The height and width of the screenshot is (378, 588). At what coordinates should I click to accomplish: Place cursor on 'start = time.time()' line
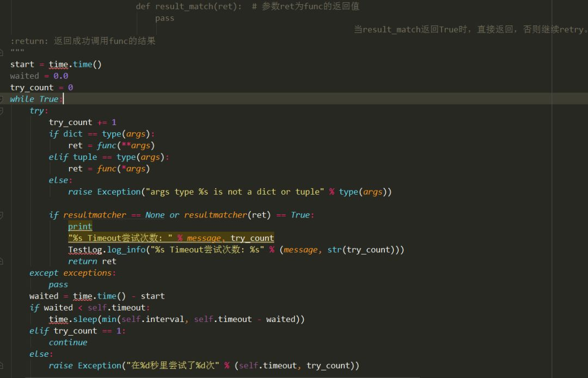(56, 64)
